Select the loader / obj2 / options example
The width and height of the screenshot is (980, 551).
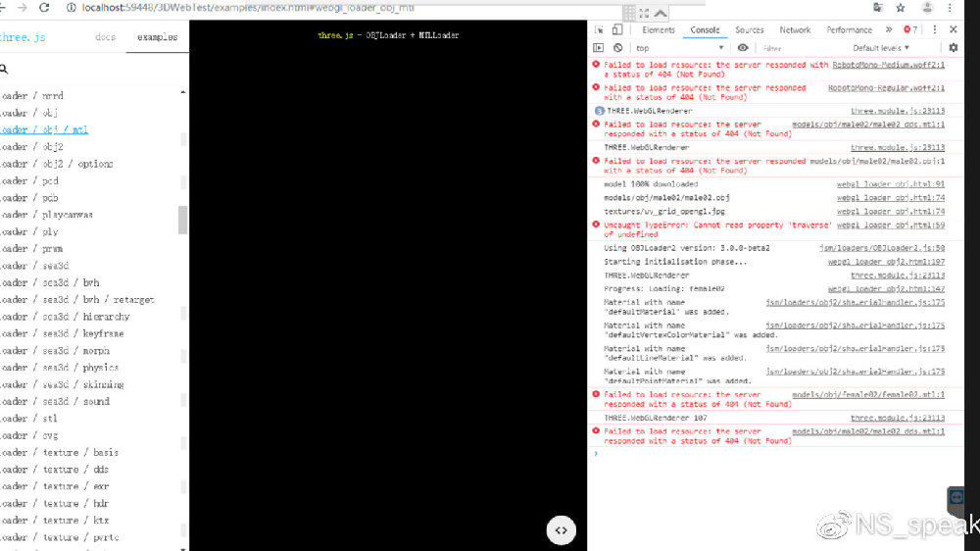pos(57,163)
